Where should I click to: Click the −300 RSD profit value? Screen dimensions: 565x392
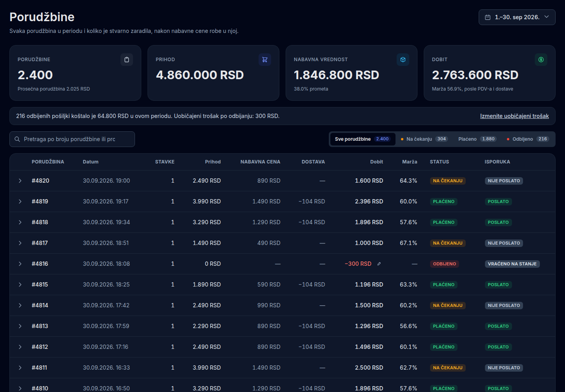[x=358, y=264]
